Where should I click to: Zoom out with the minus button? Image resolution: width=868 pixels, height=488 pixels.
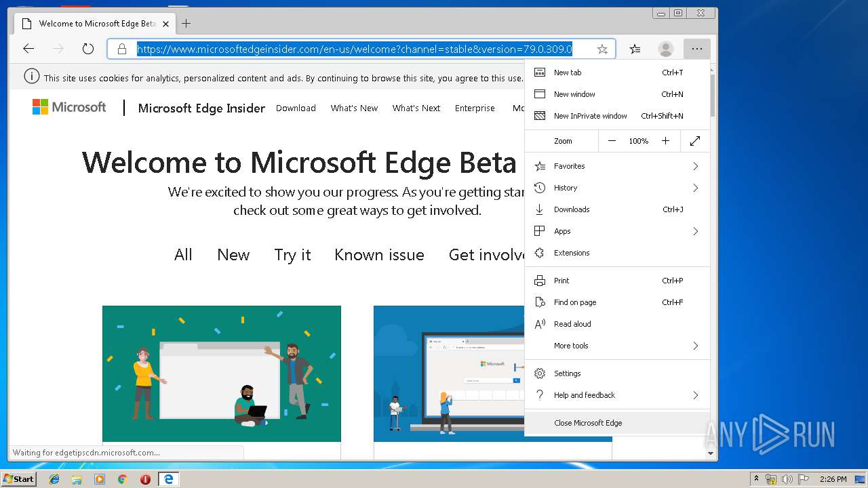pos(612,141)
